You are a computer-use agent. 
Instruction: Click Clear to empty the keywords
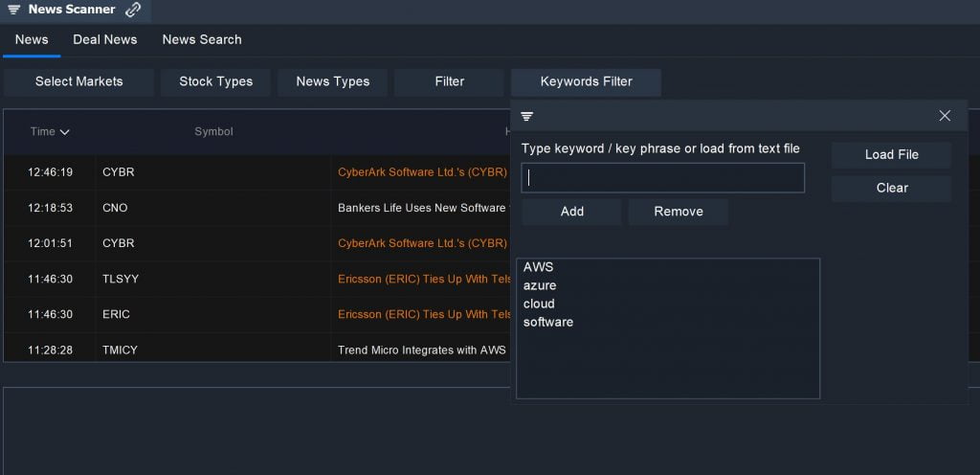click(x=891, y=188)
